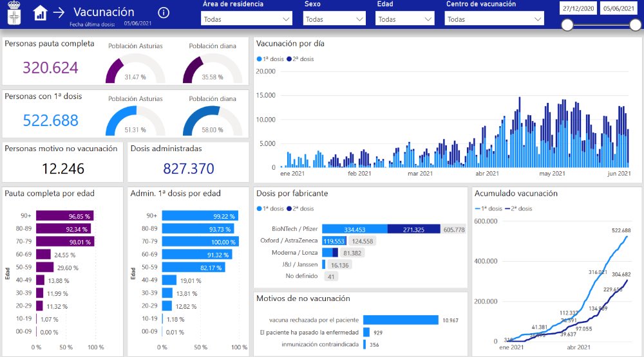Click the 81.382 Moderna total label
Image resolution: width=644 pixels, height=357 pixels.
click(x=352, y=253)
